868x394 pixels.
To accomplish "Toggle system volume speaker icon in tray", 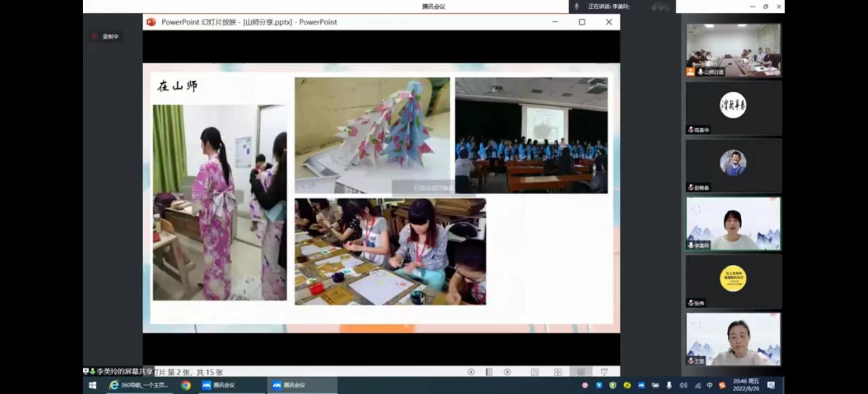I will [683, 385].
